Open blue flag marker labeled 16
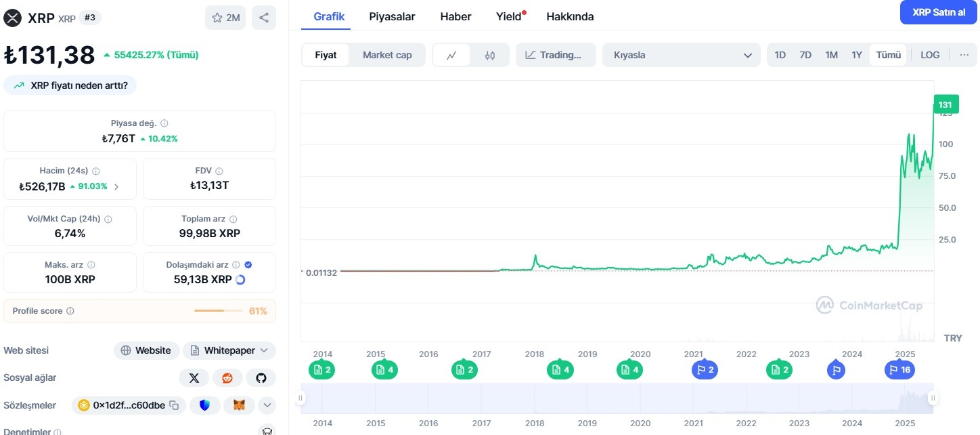The height and width of the screenshot is (435, 980). (x=901, y=370)
